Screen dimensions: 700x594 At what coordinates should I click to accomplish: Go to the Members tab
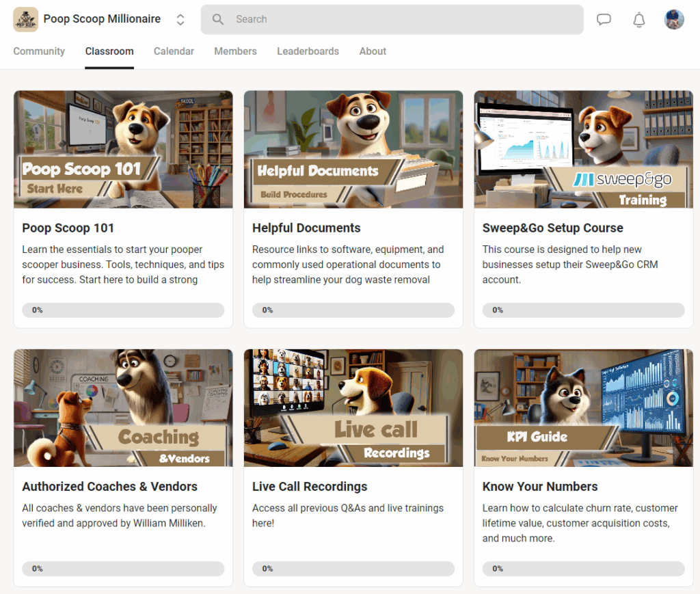click(x=235, y=51)
